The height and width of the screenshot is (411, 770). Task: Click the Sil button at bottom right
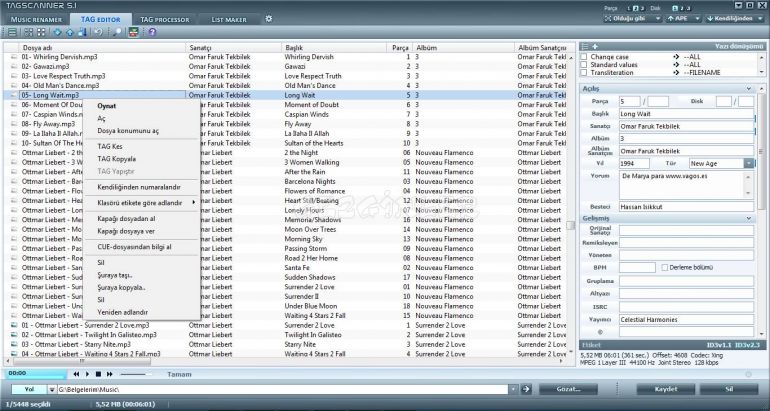point(729,389)
